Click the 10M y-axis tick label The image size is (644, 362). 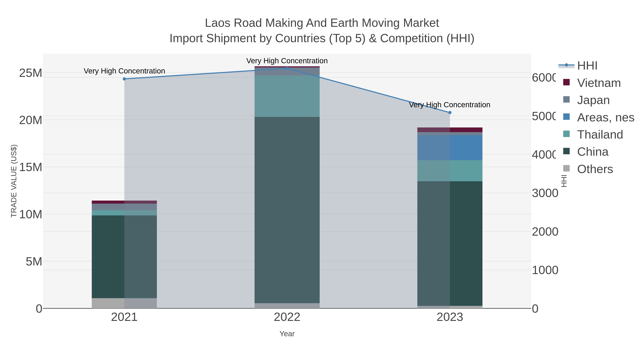[x=30, y=214]
